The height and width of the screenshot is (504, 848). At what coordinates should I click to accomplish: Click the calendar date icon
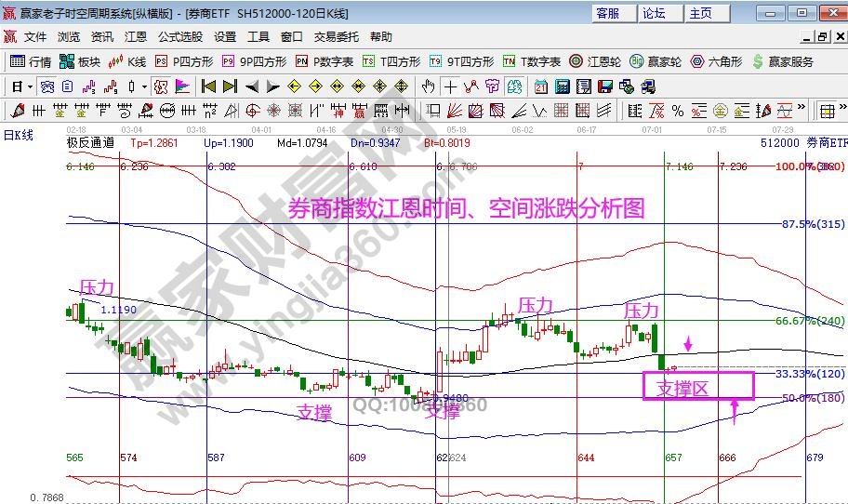coord(541,86)
